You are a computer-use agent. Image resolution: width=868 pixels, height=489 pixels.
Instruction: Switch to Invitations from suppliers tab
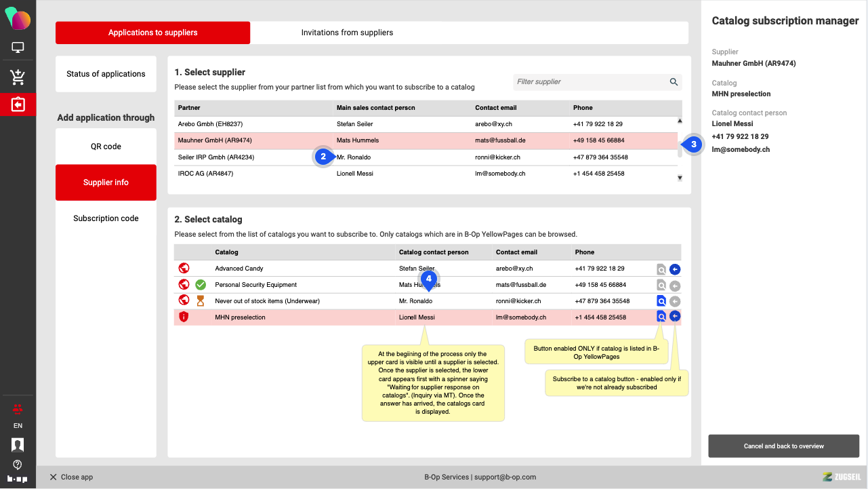[x=347, y=33]
